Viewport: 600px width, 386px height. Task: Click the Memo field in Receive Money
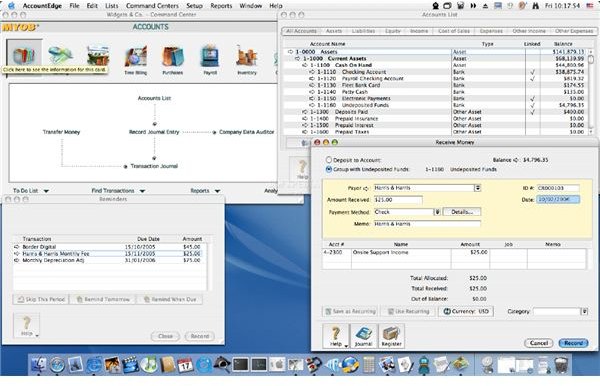point(427,224)
